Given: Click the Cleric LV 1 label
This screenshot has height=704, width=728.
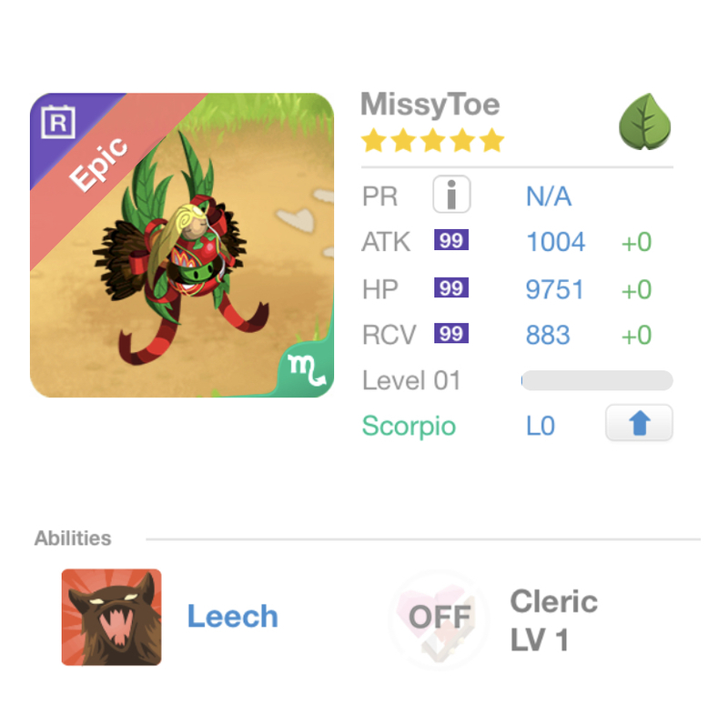Looking at the screenshot, I should pos(553,620).
